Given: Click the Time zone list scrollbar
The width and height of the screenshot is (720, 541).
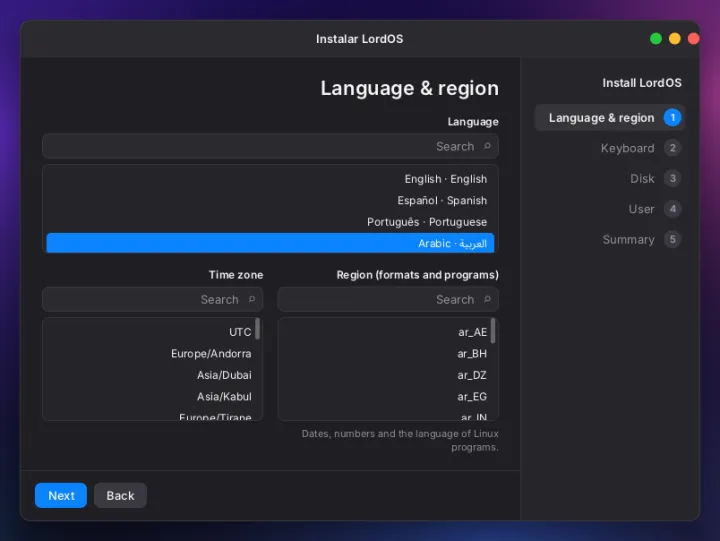Looking at the screenshot, I should coord(258,329).
